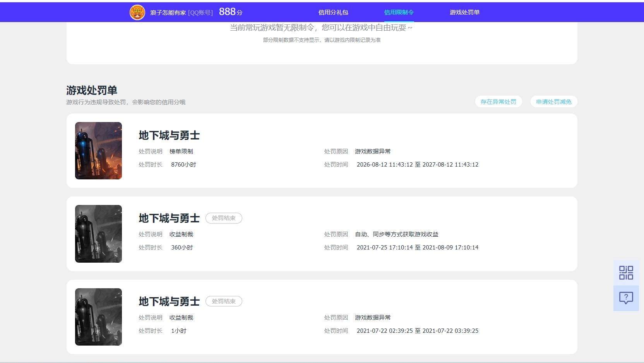Click the reason 自动、同步等方式获取游戏收益

coord(397,234)
